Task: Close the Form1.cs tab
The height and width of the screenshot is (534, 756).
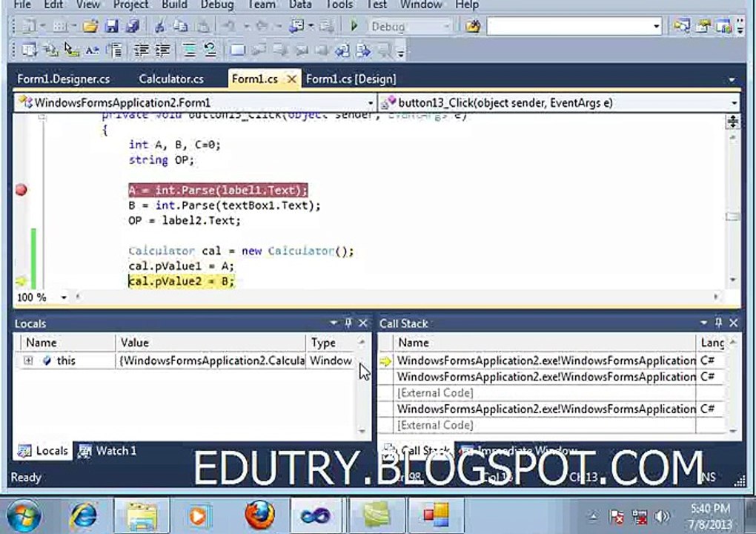Action: (x=291, y=79)
